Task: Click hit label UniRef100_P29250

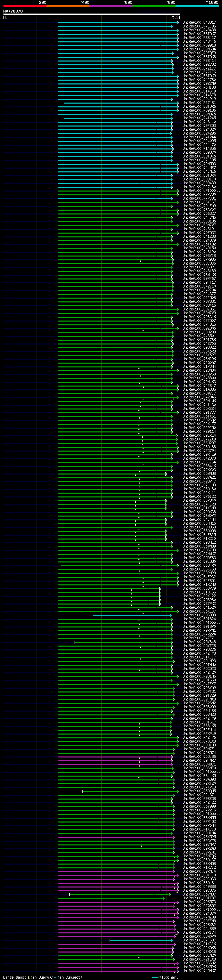Action: click(199, 428)
